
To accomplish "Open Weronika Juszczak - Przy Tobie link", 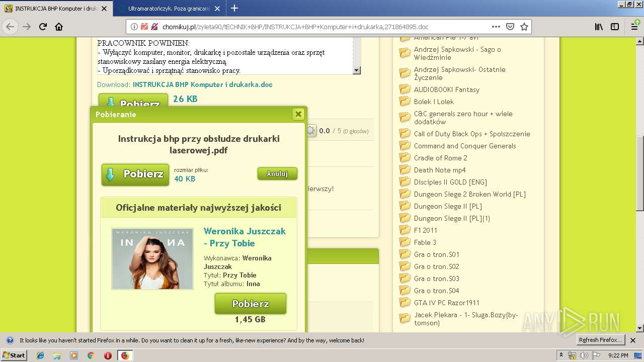I will 245,237.
